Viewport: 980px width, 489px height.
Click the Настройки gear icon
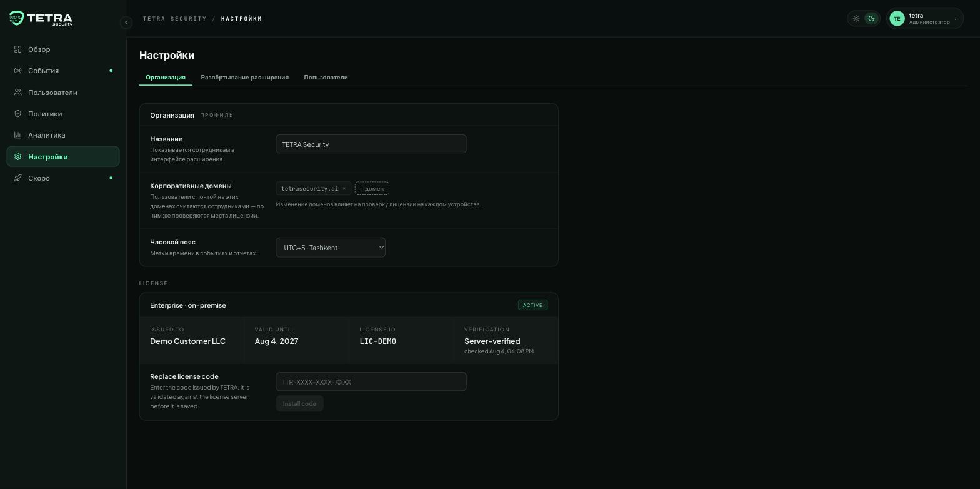[18, 157]
